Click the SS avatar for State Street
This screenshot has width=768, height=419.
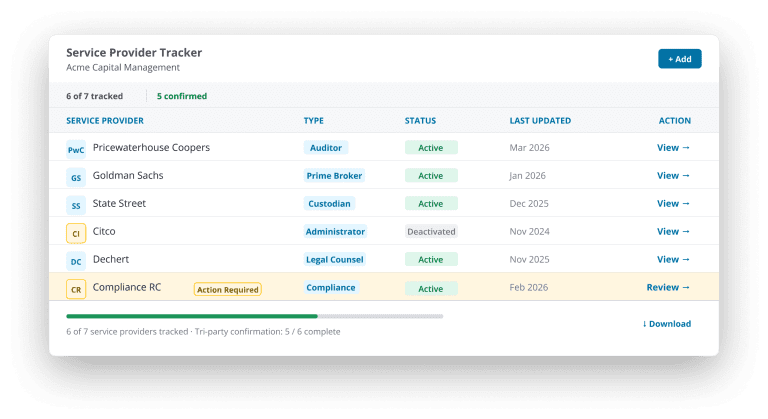[x=76, y=205]
